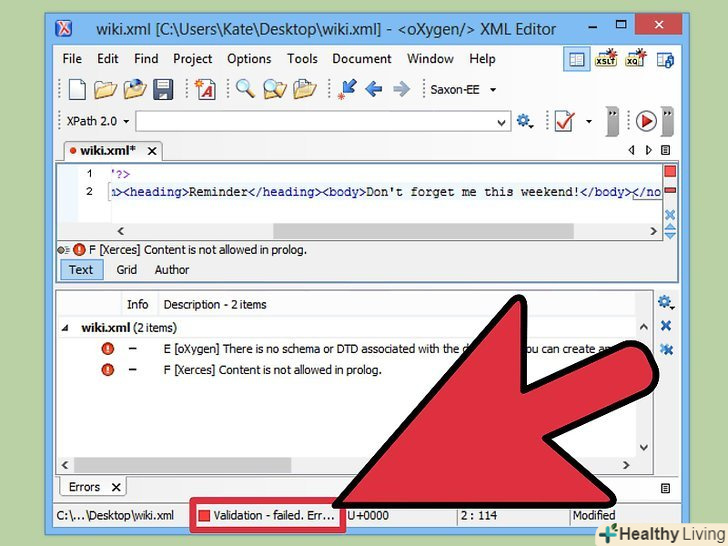Screen dimensions: 728x546
Task: Open Find/Replace with the magnifier icon
Action: (245, 89)
